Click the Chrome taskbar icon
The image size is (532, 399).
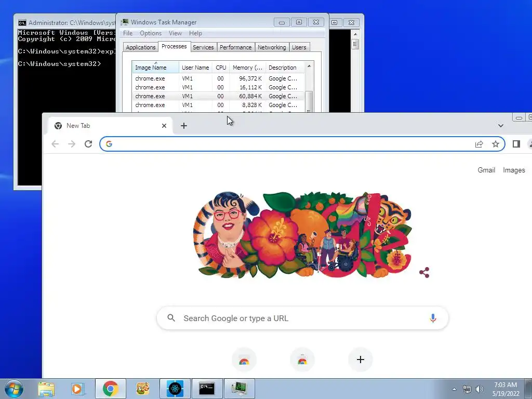pyautogui.click(x=111, y=389)
